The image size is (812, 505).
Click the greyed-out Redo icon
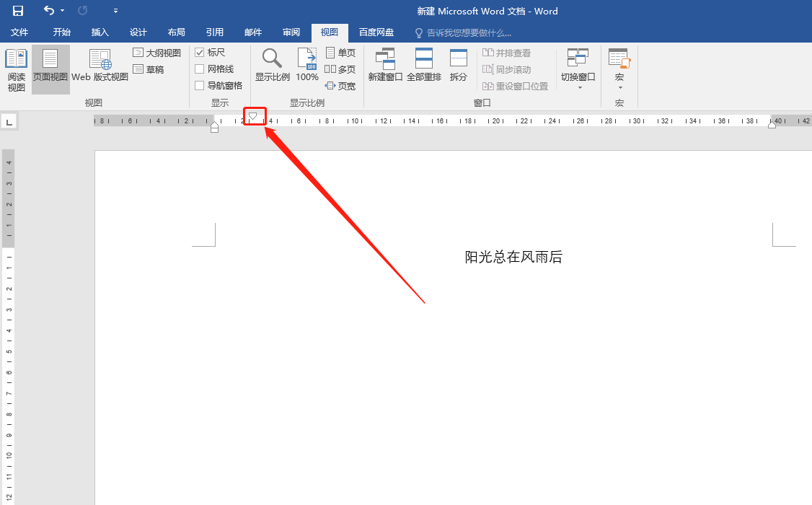coord(82,10)
